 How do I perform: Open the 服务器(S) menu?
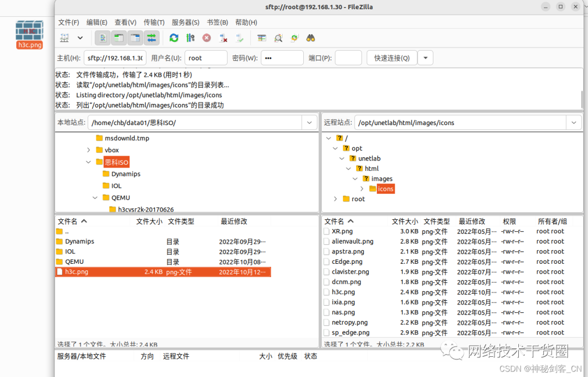tap(186, 22)
